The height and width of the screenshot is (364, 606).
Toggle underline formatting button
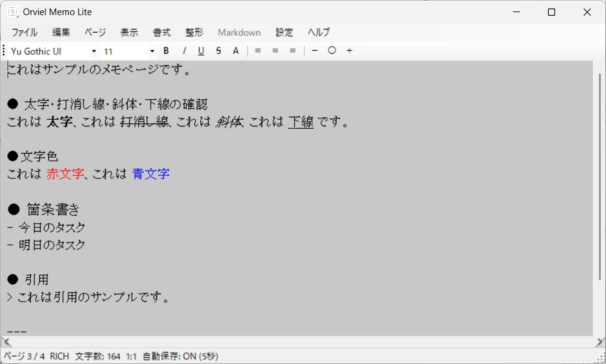(x=201, y=51)
